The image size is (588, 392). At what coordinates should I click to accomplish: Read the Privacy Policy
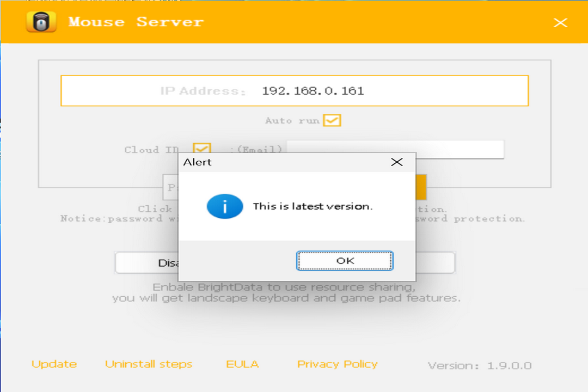(337, 364)
